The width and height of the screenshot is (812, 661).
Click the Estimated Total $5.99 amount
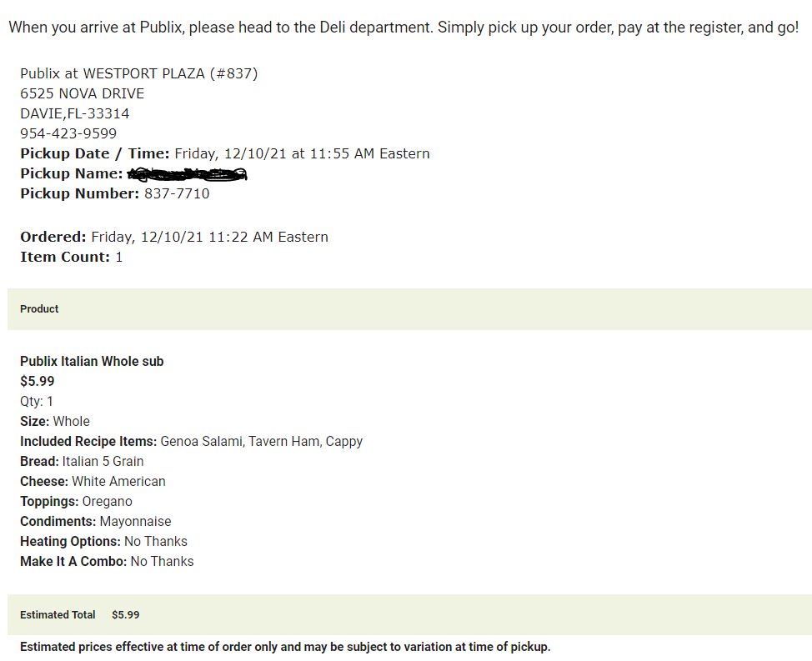point(125,615)
